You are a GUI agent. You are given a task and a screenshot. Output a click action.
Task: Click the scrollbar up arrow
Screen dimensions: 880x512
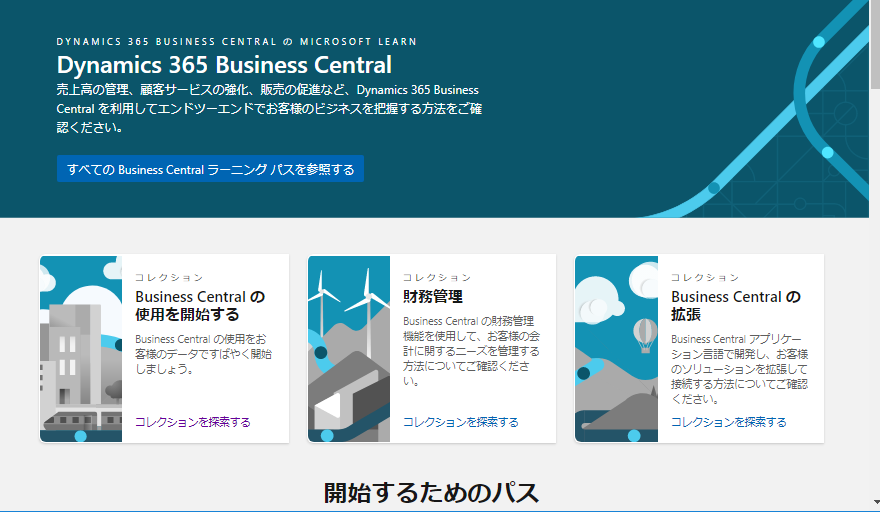[x=873, y=7]
